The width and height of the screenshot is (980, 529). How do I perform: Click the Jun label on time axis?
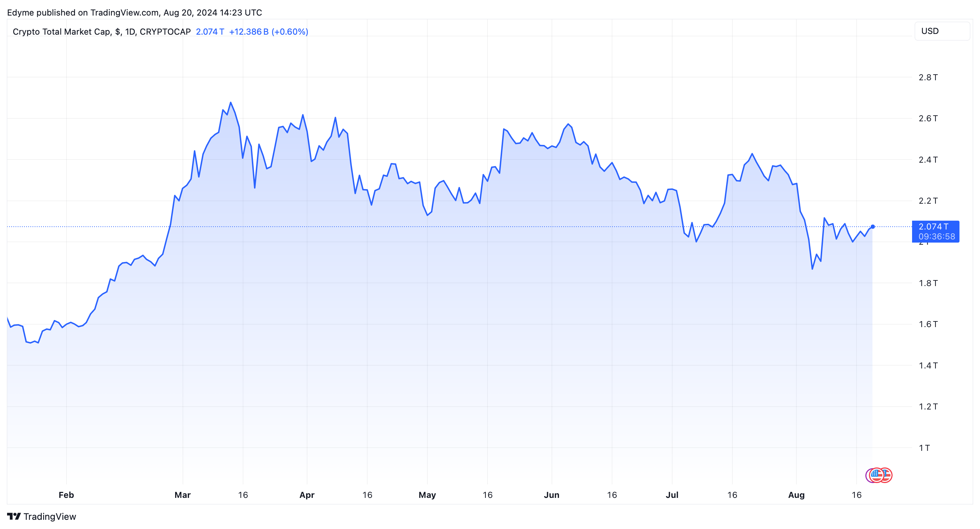[552, 495]
